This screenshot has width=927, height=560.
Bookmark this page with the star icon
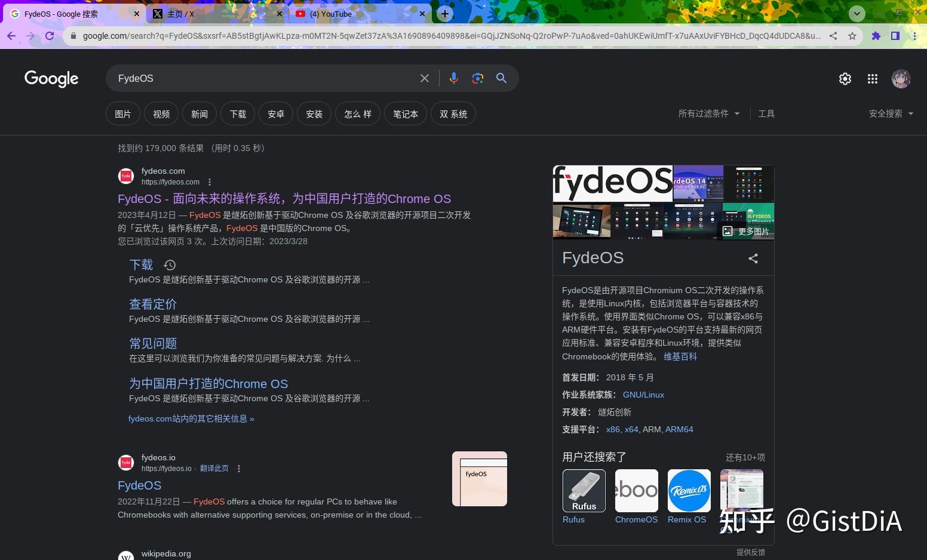[x=852, y=36]
